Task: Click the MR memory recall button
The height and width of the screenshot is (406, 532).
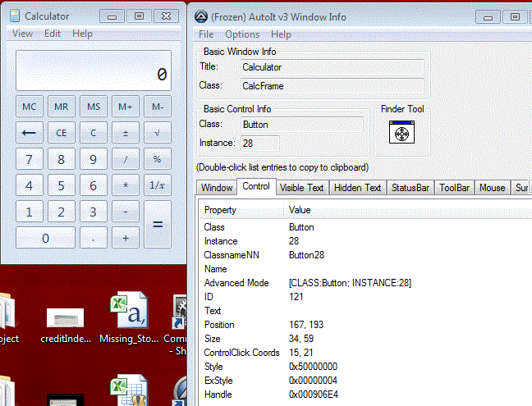Action: [x=61, y=107]
